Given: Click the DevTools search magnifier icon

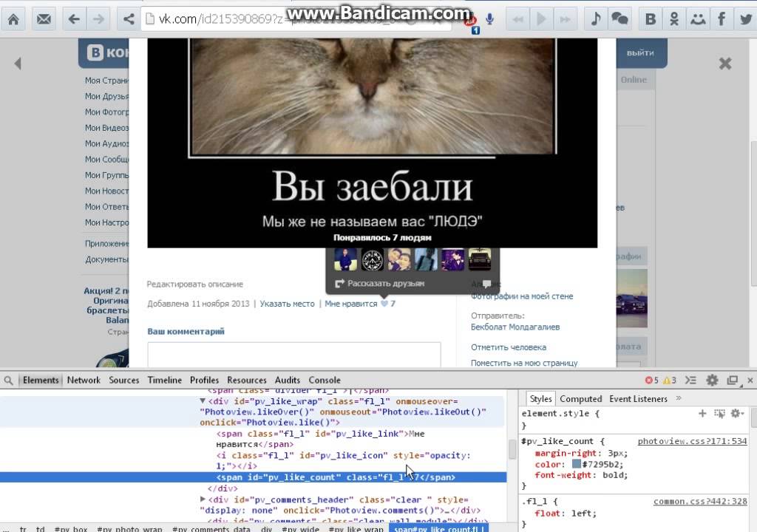Looking at the screenshot, I should (x=8, y=381).
